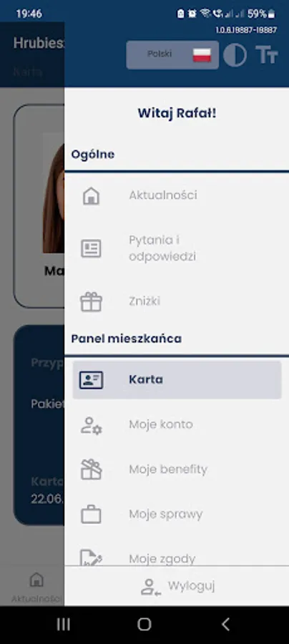Select the Moje sprawy briefcase icon
289x644 pixels.
click(91, 514)
